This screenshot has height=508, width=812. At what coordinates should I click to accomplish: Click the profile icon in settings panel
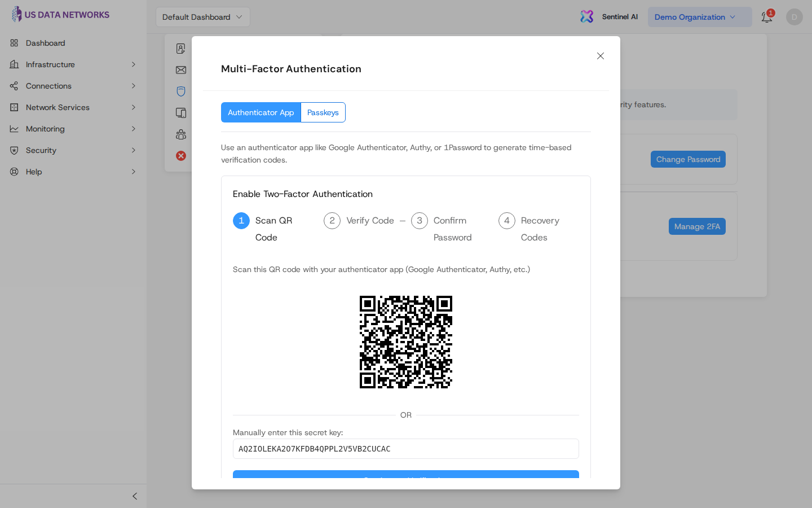tap(181, 49)
